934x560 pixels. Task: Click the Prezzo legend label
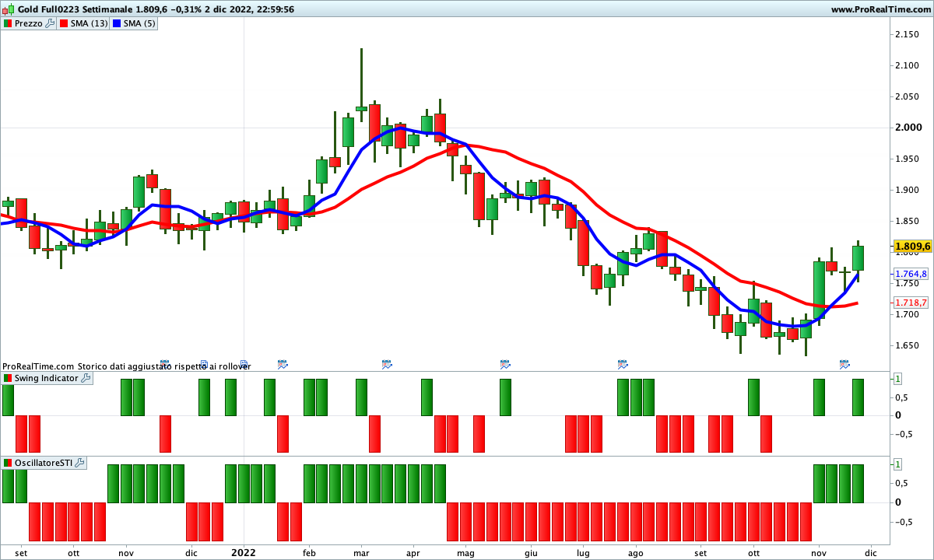[x=29, y=23]
